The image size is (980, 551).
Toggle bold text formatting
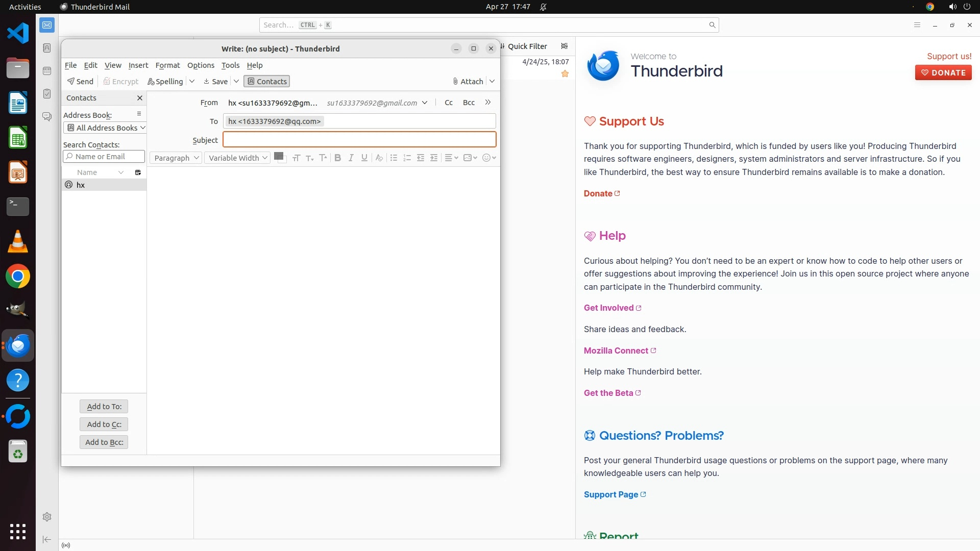tap(337, 158)
